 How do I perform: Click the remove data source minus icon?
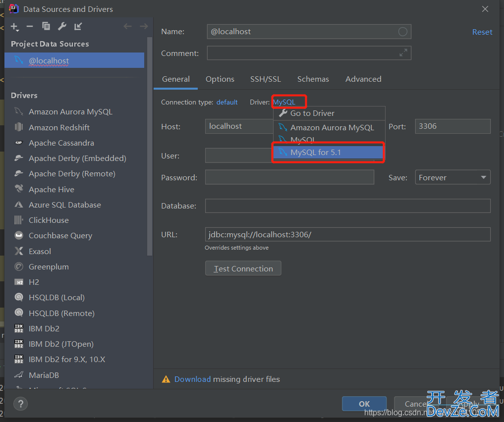[x=30, y=26]
